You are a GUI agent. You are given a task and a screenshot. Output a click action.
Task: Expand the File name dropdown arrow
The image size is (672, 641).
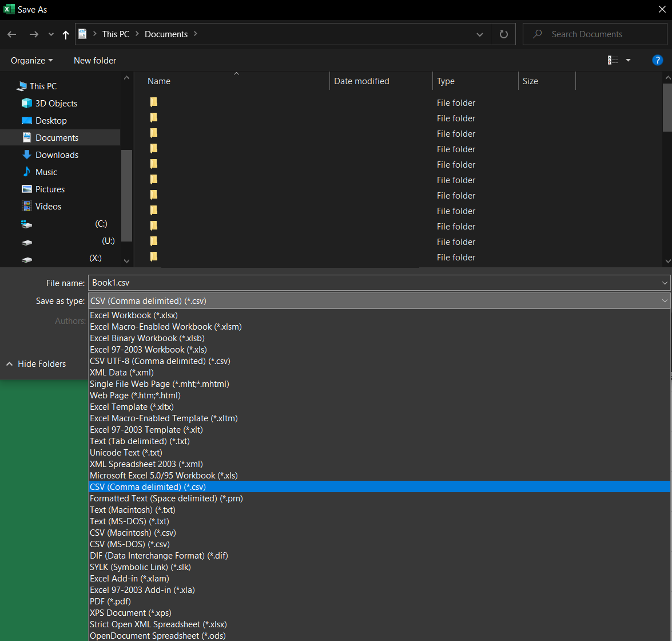[x=665, y=283]
